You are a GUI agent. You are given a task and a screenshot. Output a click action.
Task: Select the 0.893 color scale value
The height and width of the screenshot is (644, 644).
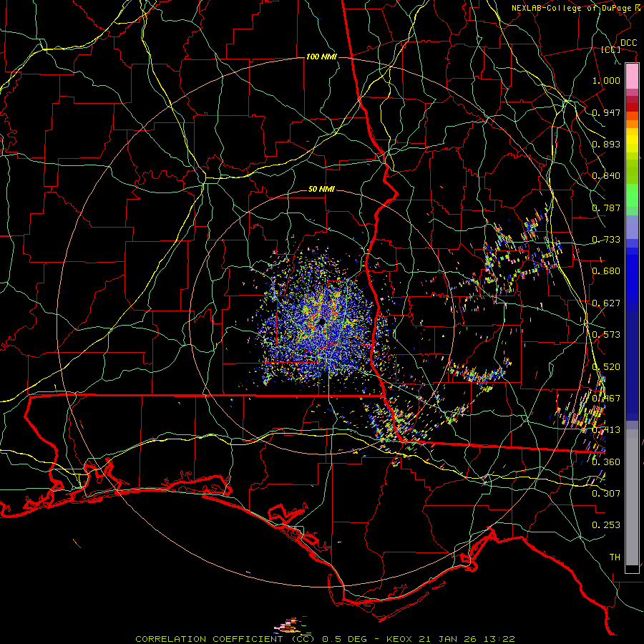[606, 144]
